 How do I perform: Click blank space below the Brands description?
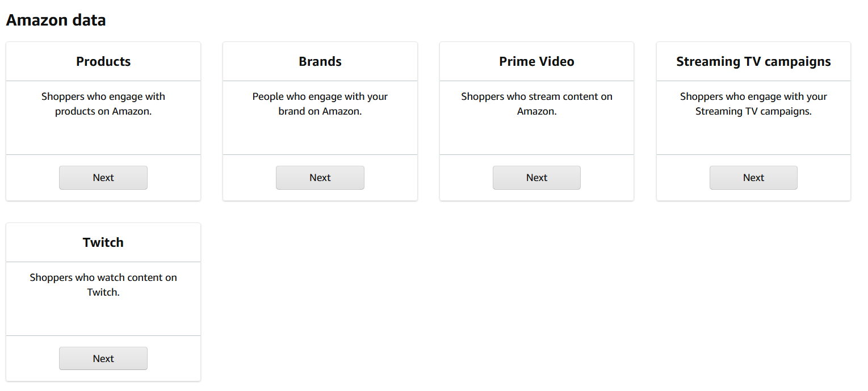click(x=320, y=136)
